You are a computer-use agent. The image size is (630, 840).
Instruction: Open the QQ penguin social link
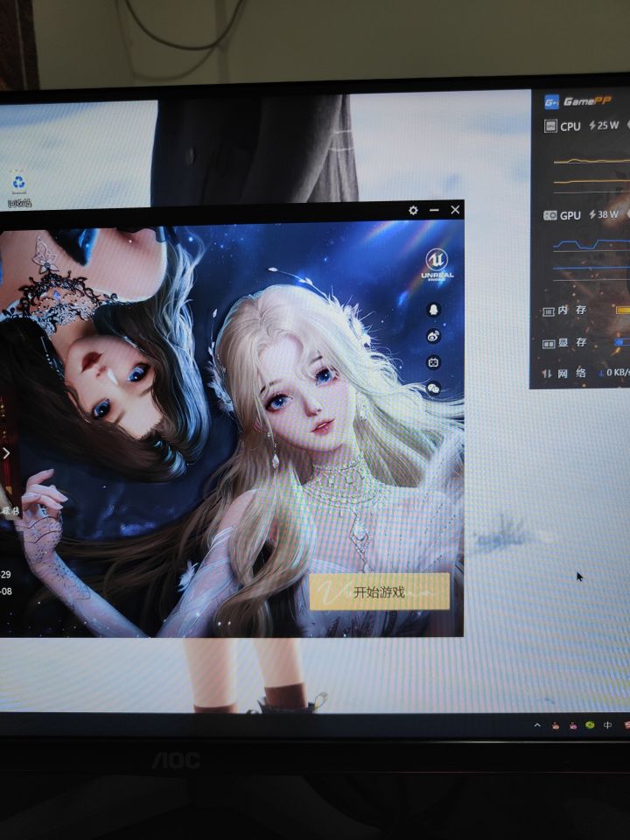coord(434,309)
